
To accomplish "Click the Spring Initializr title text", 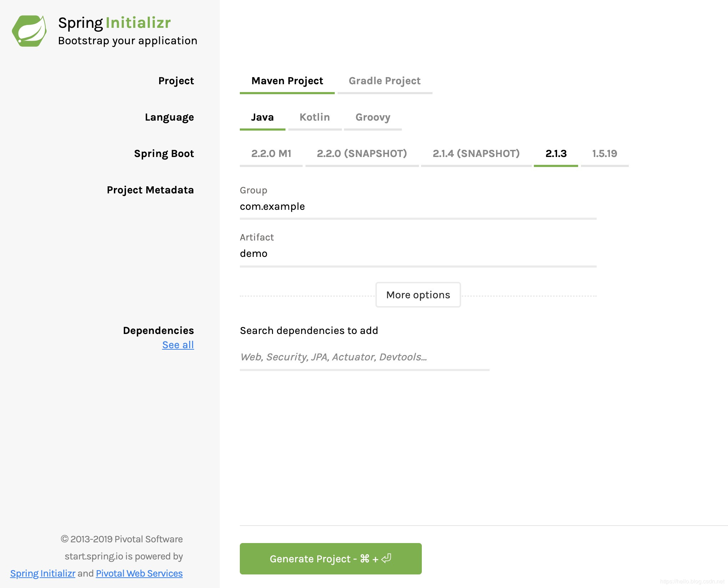I will click(x=114, y=23).
